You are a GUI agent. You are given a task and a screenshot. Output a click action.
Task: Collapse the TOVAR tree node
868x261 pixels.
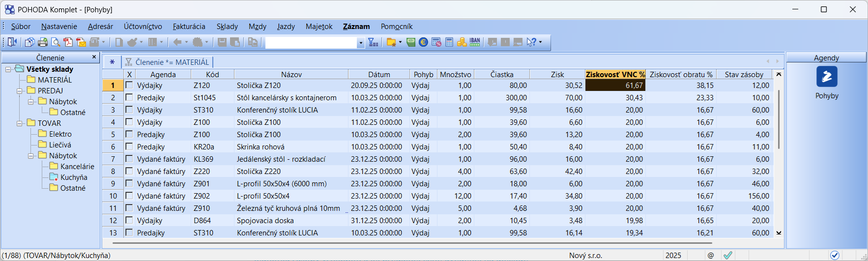click(x=20, y=123)
